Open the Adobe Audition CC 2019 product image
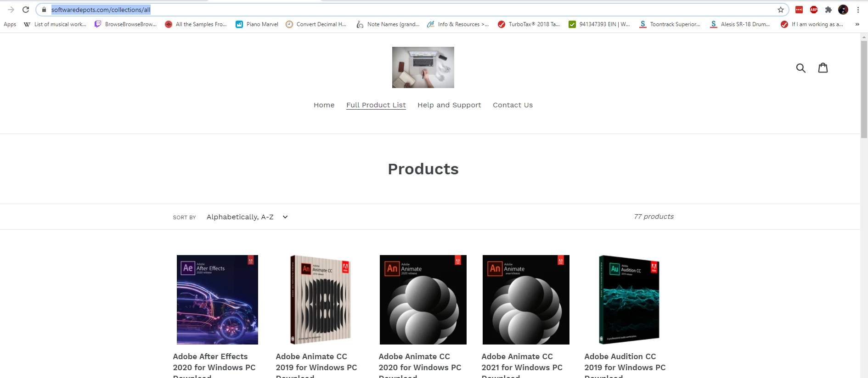The height and width of the screenshot is (378, 868). [629, 300]
